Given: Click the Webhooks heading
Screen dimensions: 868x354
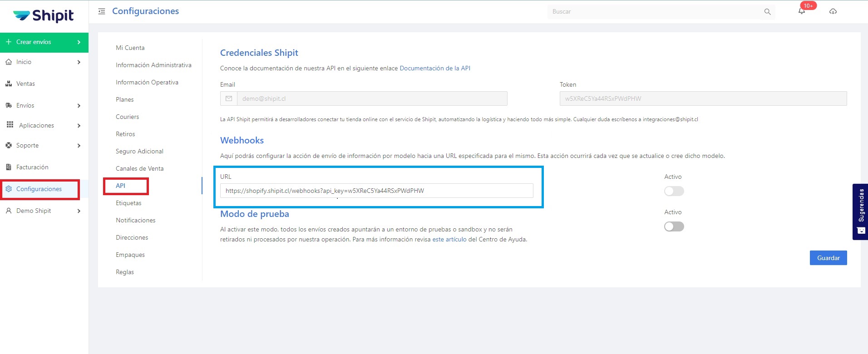Looking at the screenshot, I should click(242, 140).
